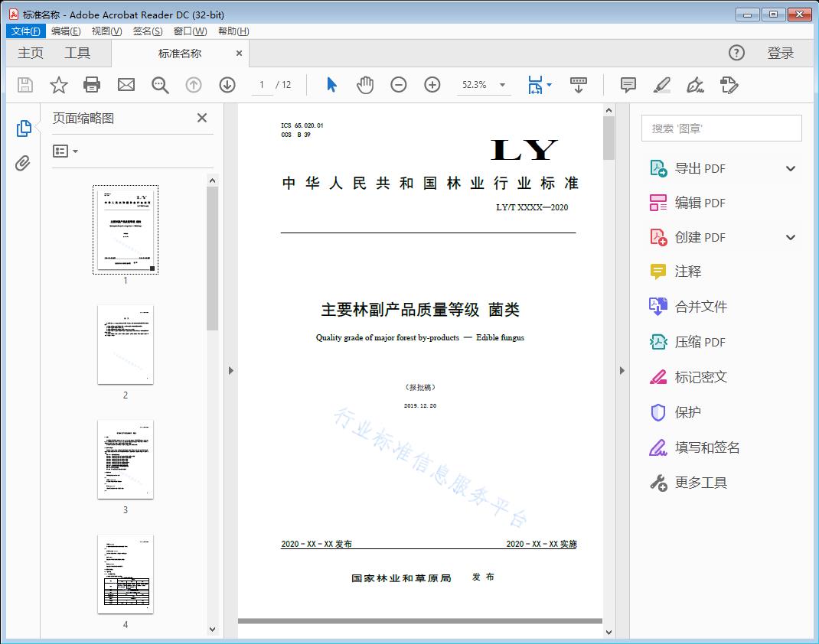The image size is (819, 644).
Task: Click the next page down arrow
Action: click(227, 85)
